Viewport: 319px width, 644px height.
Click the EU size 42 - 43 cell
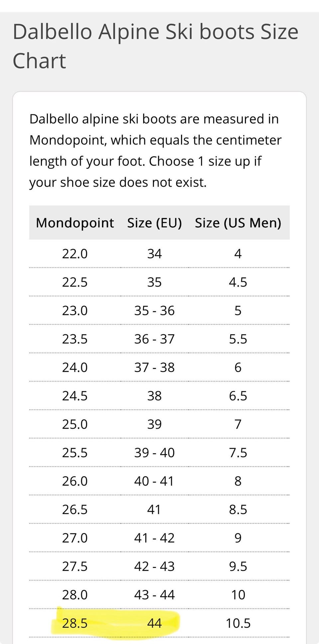click(155, 567)
